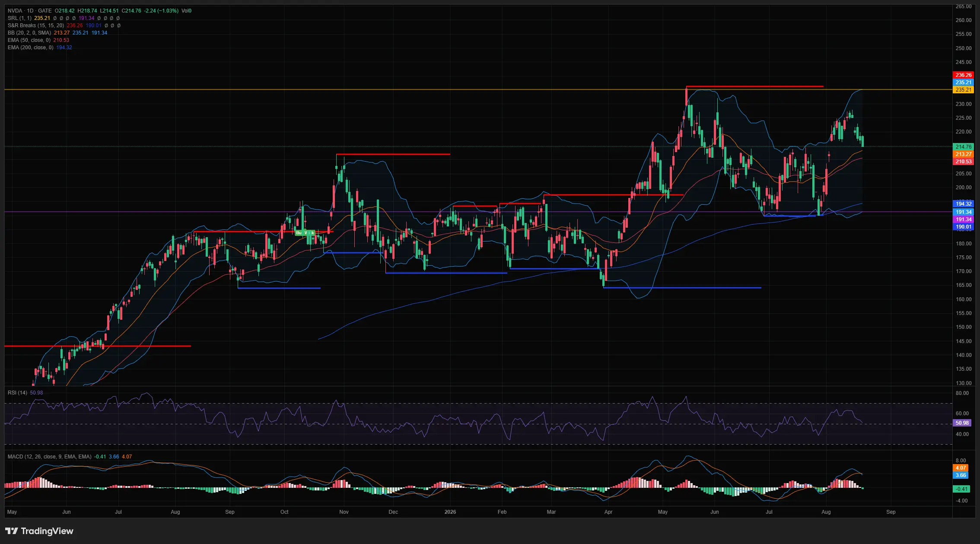This screenshot has height=544, width=980.
Task: Click the green -0.41 MACD scale label
Action: [x=961, y=489]
